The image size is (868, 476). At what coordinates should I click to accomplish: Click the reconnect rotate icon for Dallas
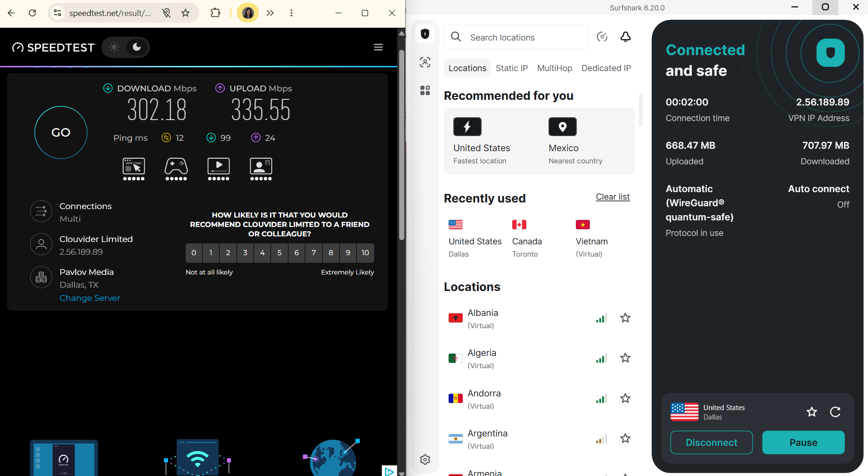tap(835, 412)
